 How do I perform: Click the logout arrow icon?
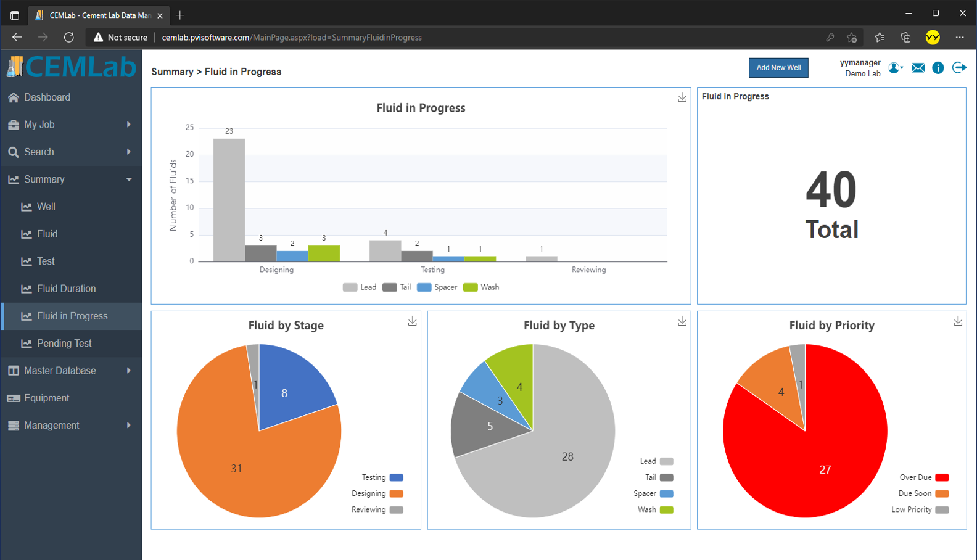click(x=959, y=68)
